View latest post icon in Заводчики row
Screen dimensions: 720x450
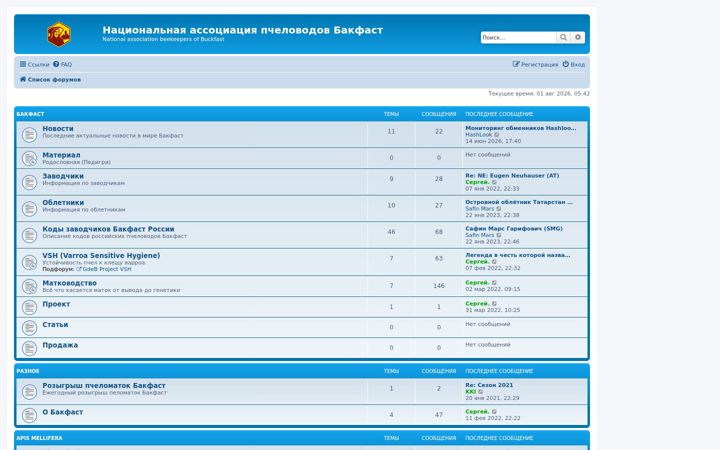[x=494, y=182]
